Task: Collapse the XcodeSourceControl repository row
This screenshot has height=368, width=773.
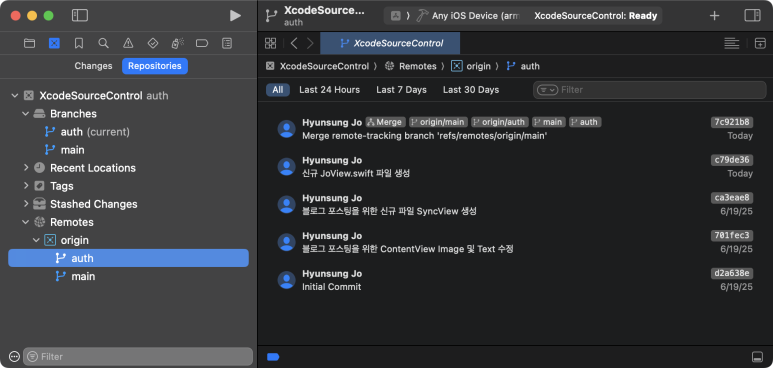Action: [14, 96]
